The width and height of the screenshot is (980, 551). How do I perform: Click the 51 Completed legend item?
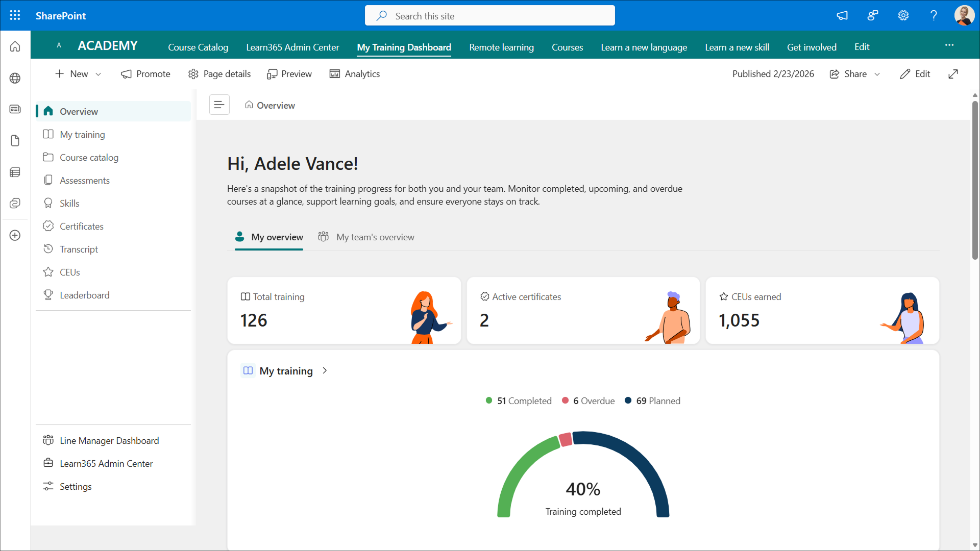tap(519, 401)
